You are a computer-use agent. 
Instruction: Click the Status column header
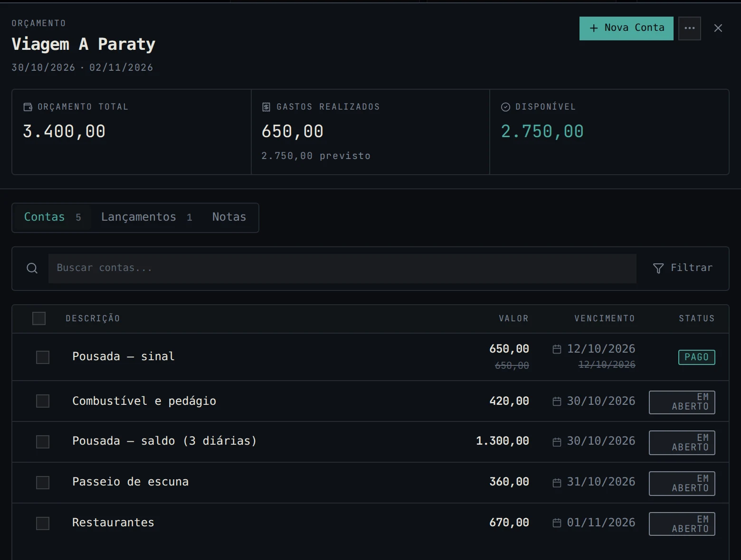tap(697, 318)
